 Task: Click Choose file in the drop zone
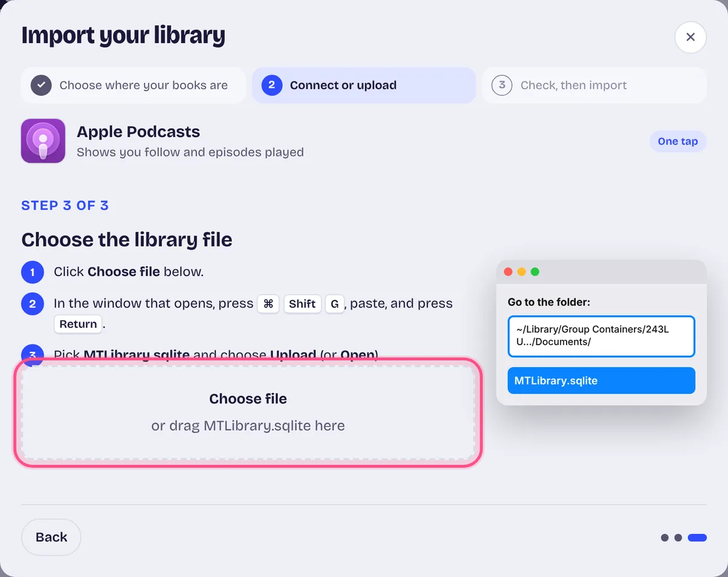(248, 399)
